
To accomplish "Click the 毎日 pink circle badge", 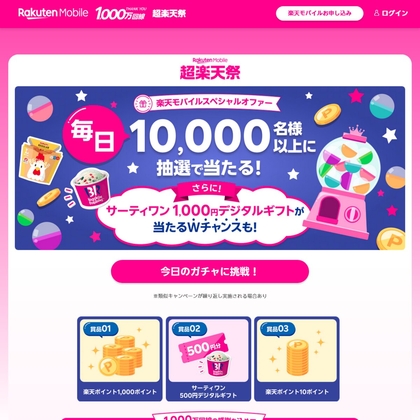I will coord(94,136).
